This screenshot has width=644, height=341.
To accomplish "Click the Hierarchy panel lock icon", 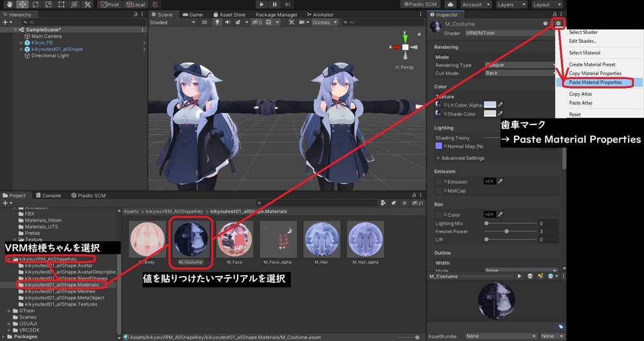I will point(136,14).
